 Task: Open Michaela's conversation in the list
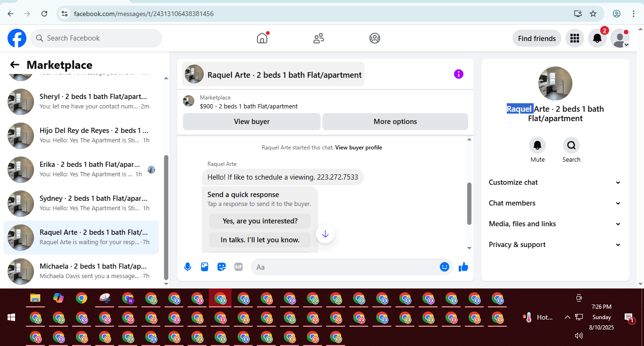pos(81,272)
